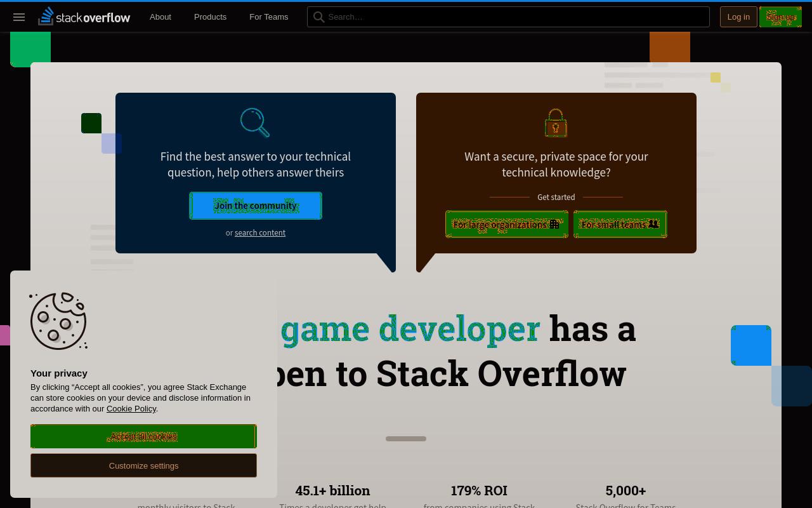
Task: Focus the search input field
Action: coord(508,17)
